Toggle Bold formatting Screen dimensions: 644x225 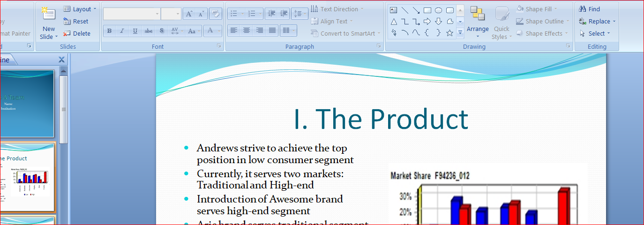pyautogui.click(x=109, y=31)
